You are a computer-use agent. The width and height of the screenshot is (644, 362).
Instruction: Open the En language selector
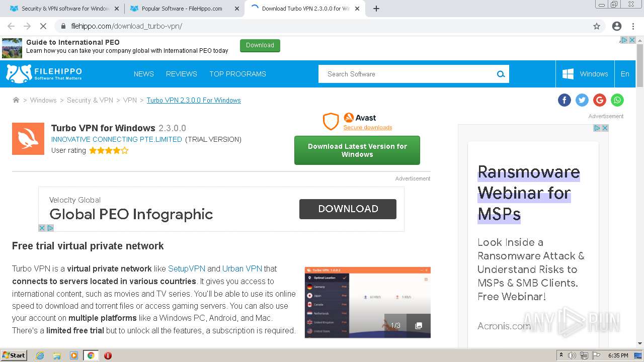(x=625, y=74)
